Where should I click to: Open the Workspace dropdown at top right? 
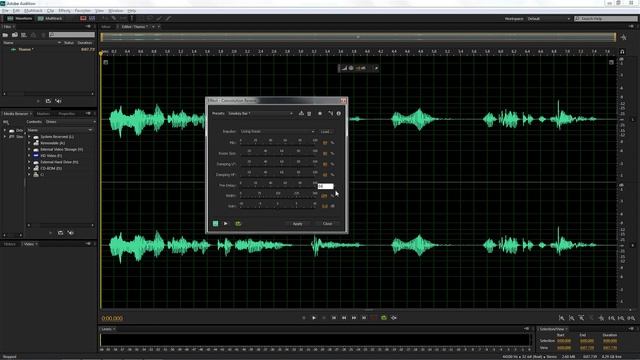tap(549, 19)
